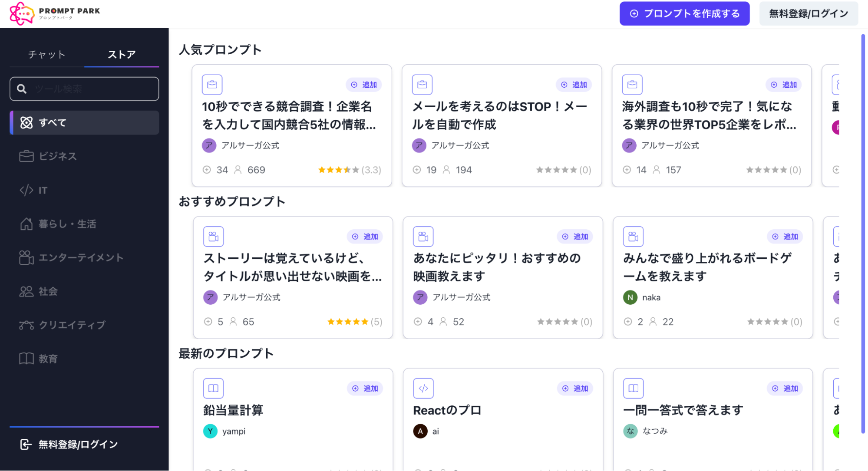Click the search magnifier icon

[x=22, y=89]
